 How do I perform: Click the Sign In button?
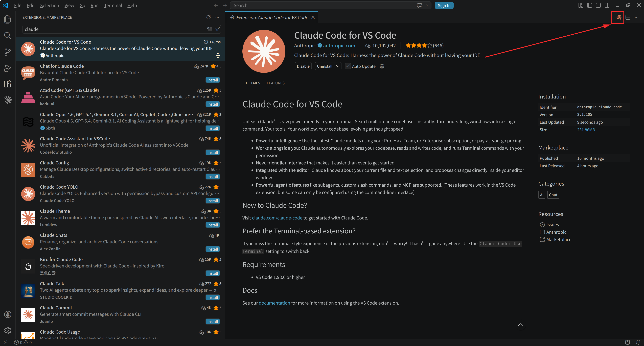pyautogui.click(x=444, y=6)
